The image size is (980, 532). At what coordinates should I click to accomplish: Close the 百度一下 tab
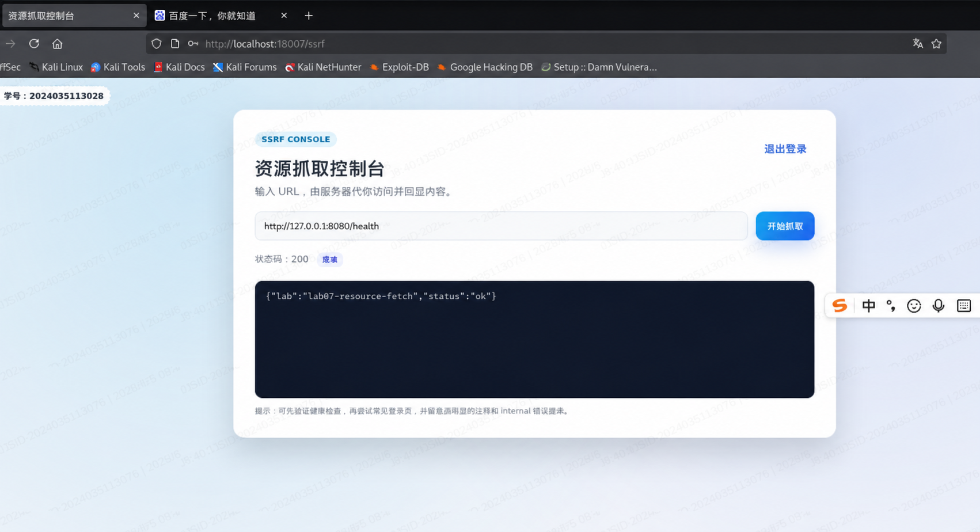[284, 16]
